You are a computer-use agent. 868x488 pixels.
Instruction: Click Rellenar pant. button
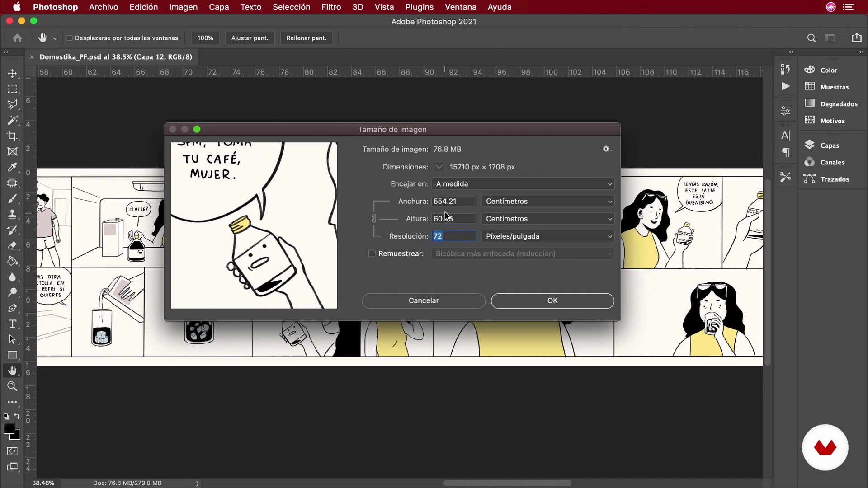[306, 38]
